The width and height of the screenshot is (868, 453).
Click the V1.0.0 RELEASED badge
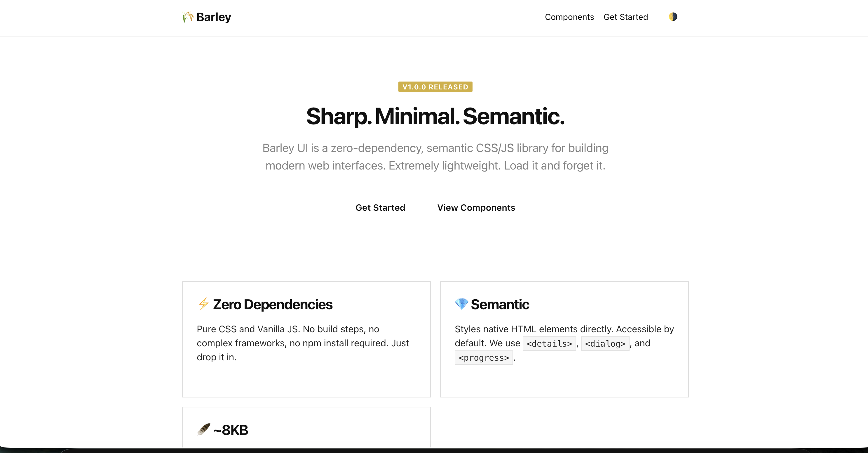point(435,87)
